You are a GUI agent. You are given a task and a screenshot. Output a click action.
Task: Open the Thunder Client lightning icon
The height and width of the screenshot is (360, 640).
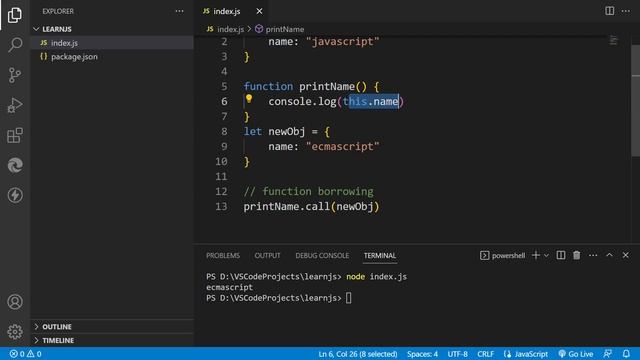15,195
